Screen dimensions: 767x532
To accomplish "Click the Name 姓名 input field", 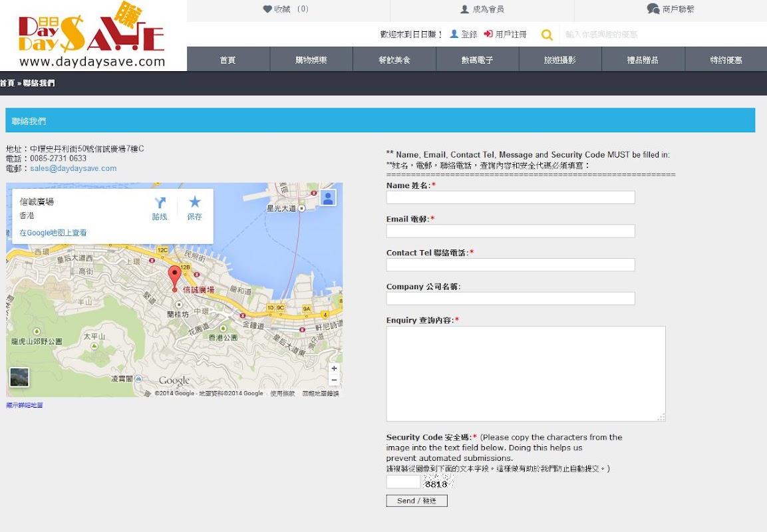I will click(510, 198).
